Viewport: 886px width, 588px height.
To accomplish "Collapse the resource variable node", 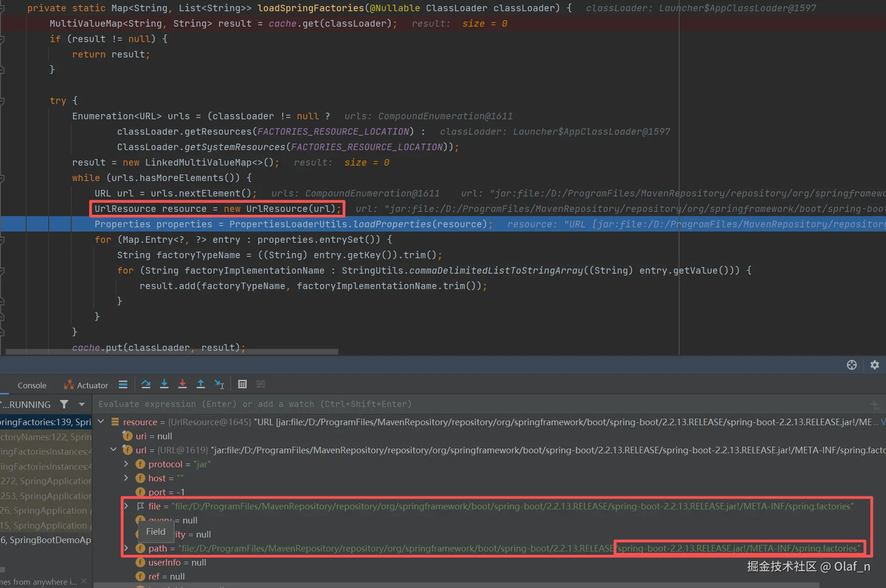I will [x=101, y=421].
